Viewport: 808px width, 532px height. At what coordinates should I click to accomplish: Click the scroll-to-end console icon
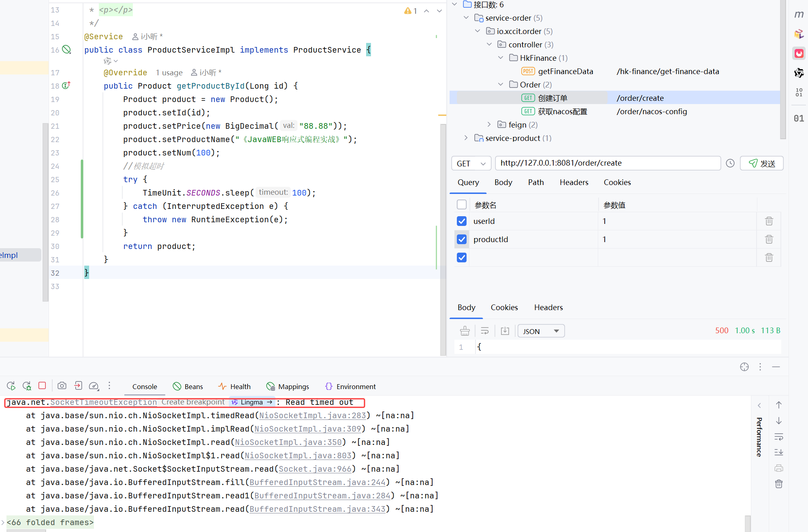pos(778,452)
